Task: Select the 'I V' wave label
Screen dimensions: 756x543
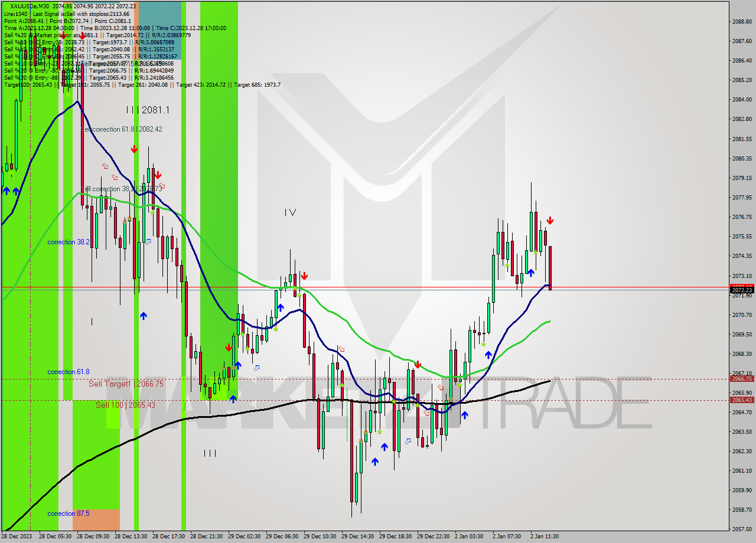Action: [289, 212]
